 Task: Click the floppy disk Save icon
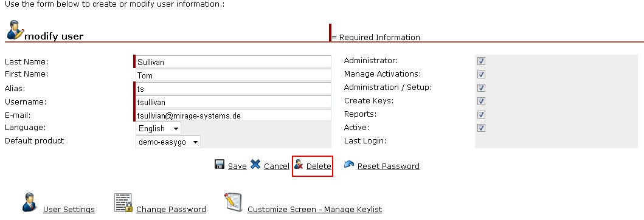click(220, 165)
